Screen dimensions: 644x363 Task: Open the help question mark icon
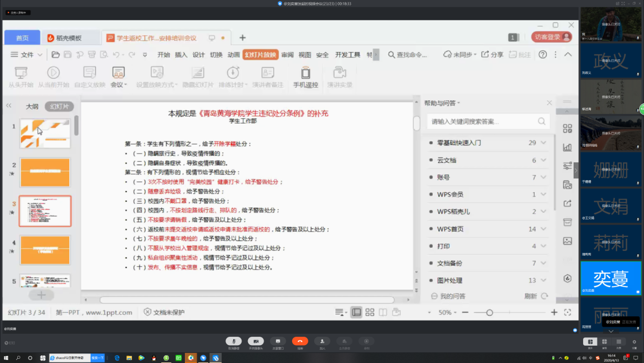[x=543, y=54]
